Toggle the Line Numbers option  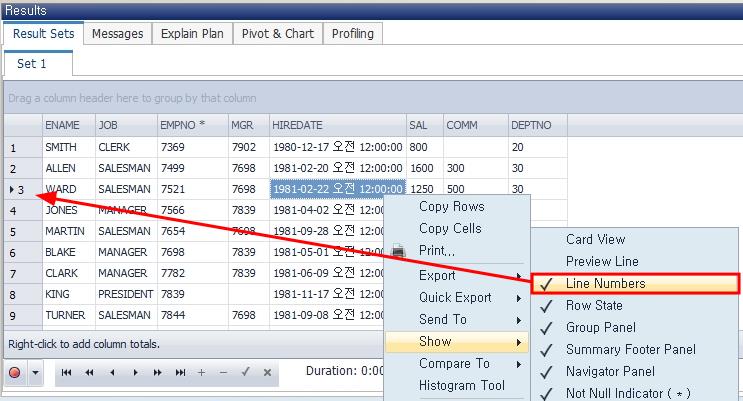click(x=605, y=284)
